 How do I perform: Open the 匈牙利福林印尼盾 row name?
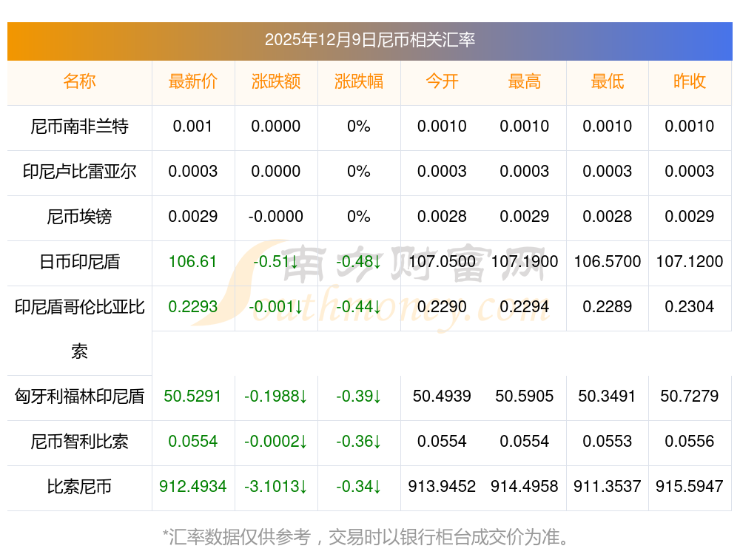click(x=79, y=397)
